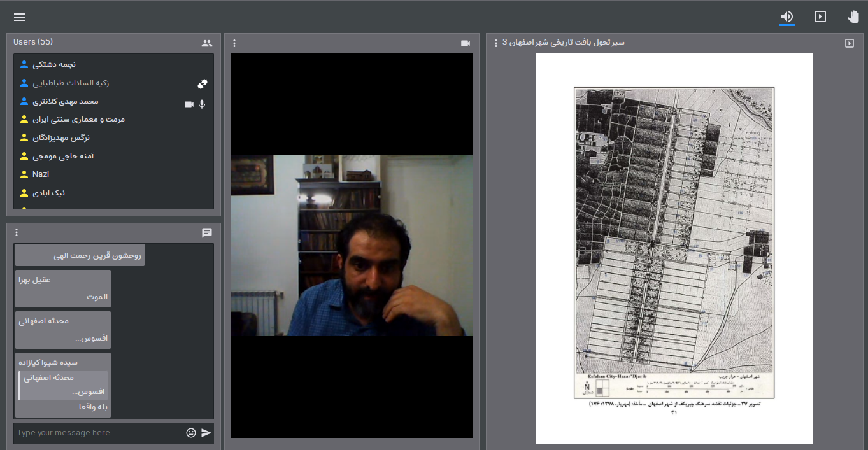Select user مرمت و معماری سنتی ایران
The width and height of the screenshot is (868, 450).
pos(114,119)
